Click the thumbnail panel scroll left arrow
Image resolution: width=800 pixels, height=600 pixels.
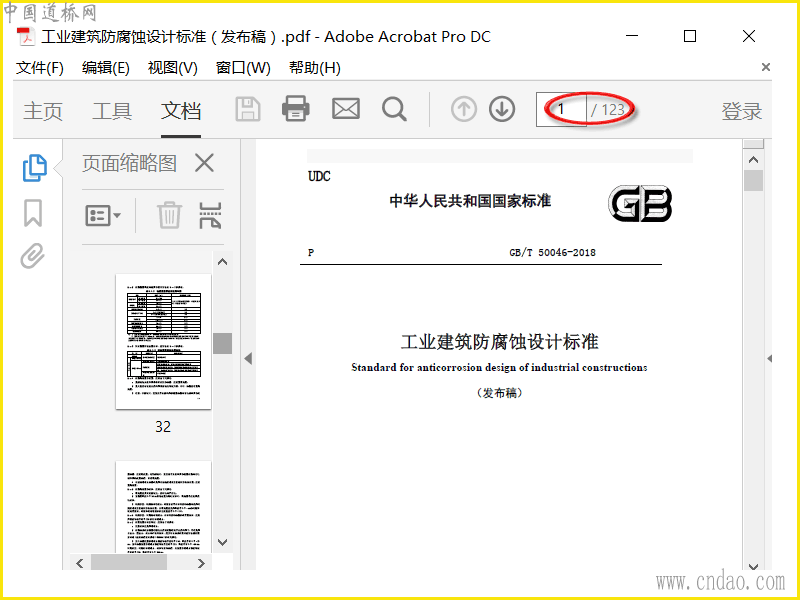(80, 563)
